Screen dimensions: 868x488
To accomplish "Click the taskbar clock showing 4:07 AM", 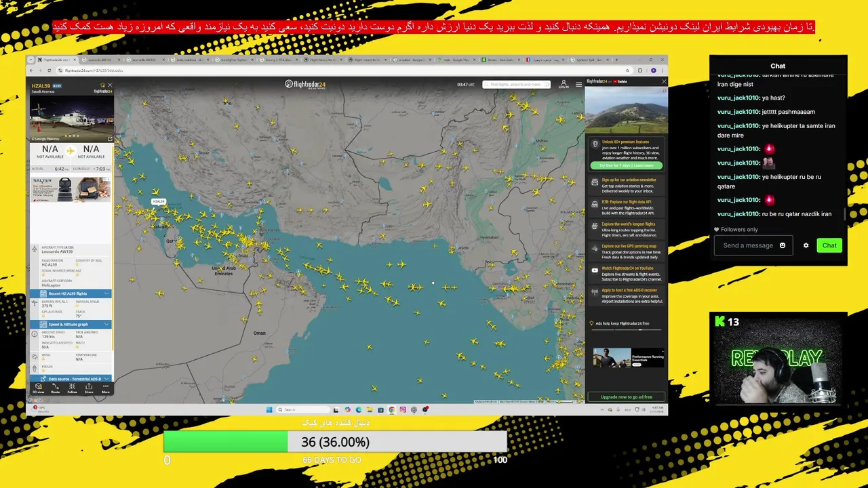I will [658, 409].
